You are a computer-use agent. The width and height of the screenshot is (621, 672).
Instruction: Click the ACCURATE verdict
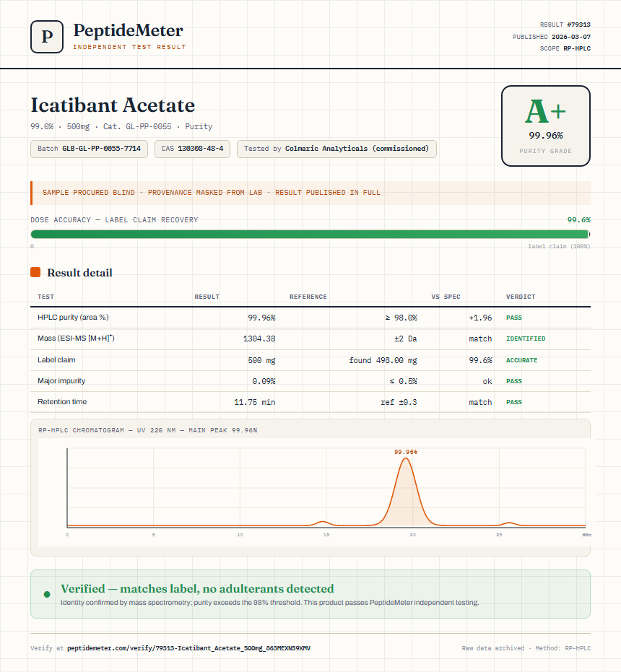tap(521, 360)
